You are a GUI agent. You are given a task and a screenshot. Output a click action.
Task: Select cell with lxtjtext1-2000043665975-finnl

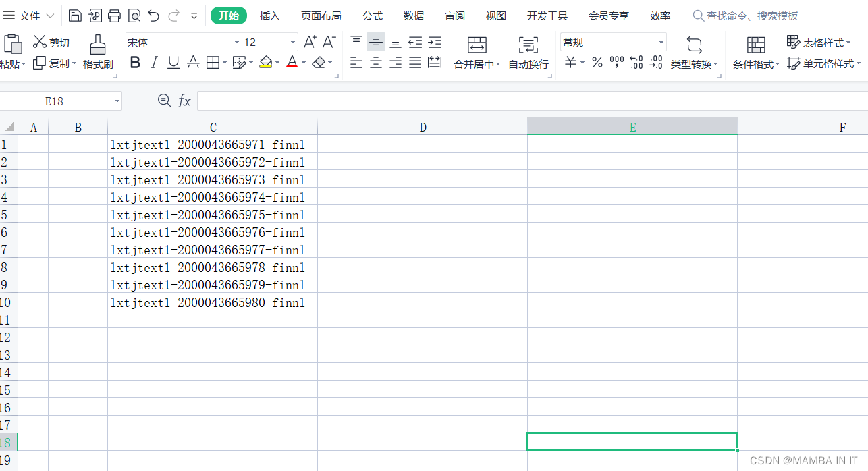pos(213,215)
